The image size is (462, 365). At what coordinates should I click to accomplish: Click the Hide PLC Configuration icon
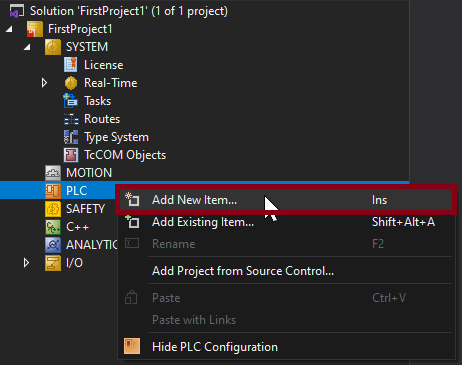[132, 346]
